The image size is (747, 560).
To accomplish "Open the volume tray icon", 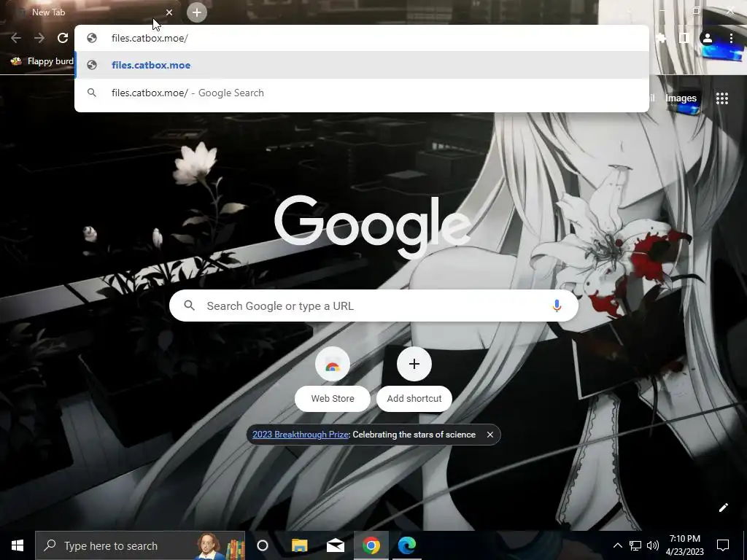I will (x=653, y=545).
